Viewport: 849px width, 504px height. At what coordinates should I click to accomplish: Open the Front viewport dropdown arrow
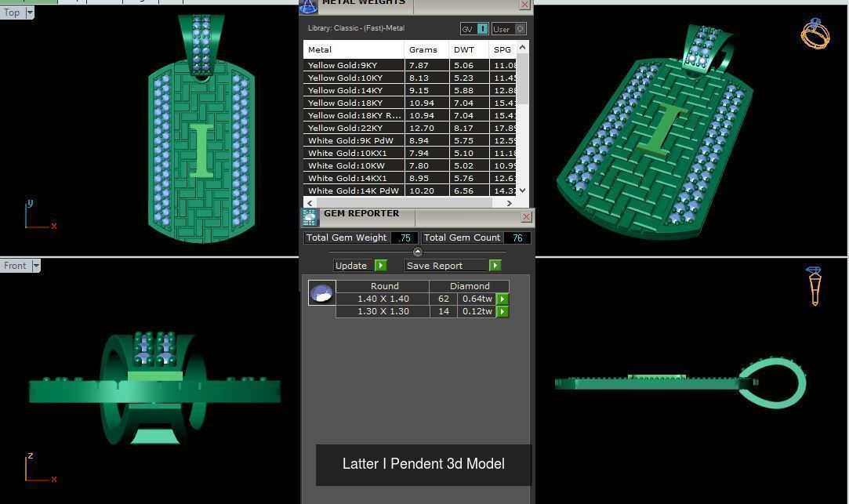[36, 266]
